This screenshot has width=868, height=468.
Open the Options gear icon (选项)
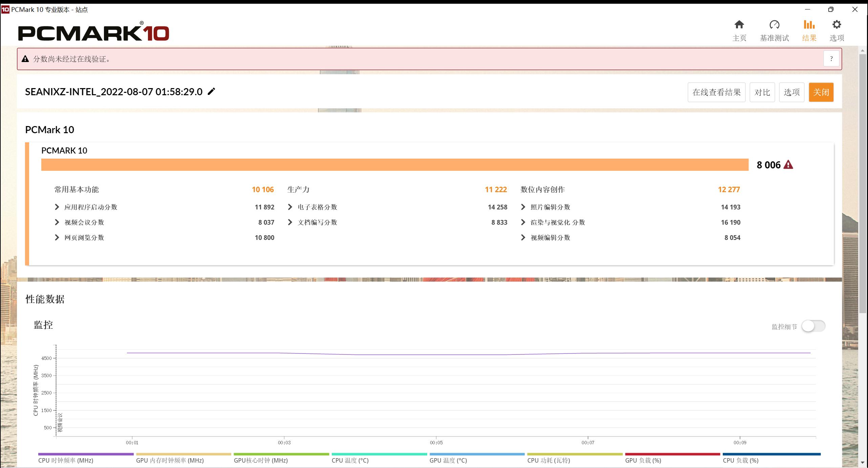point(837,25)
